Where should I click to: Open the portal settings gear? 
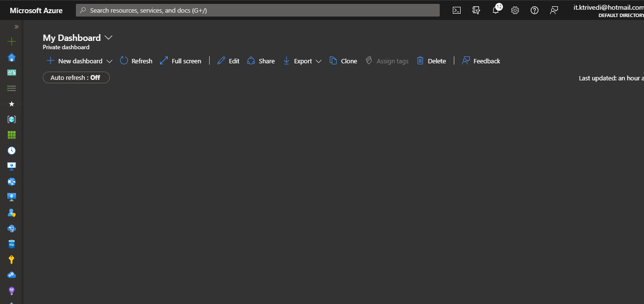click(x=515, y=10)
